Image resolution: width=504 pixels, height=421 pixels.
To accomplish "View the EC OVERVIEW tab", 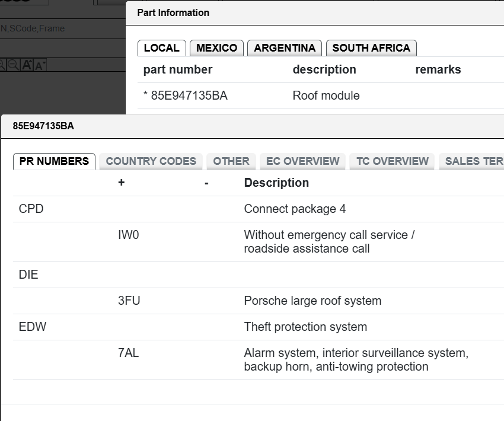I will (303, 161).
